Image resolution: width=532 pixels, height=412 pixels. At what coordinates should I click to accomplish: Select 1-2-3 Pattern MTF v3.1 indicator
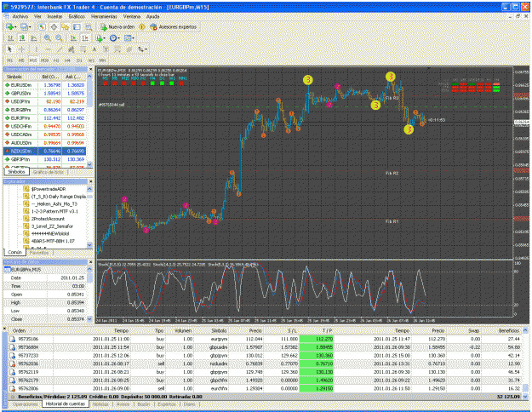[54, 211]
